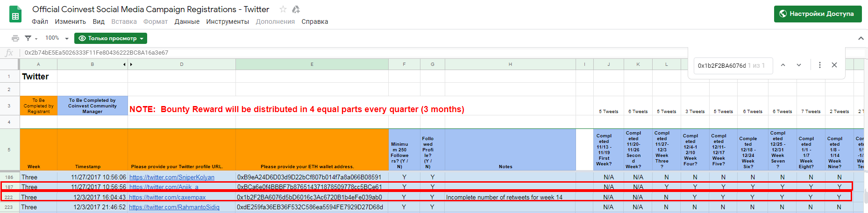868x213 pixels.
Task: Click inside the formula bar text
Action: coord(96,53)
